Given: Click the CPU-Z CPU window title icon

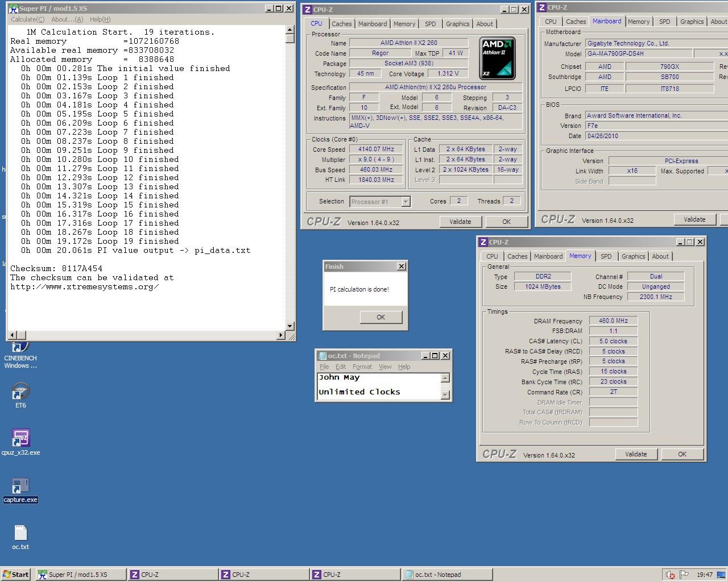Looking at the screenshot, I should (x=308, y=9).
